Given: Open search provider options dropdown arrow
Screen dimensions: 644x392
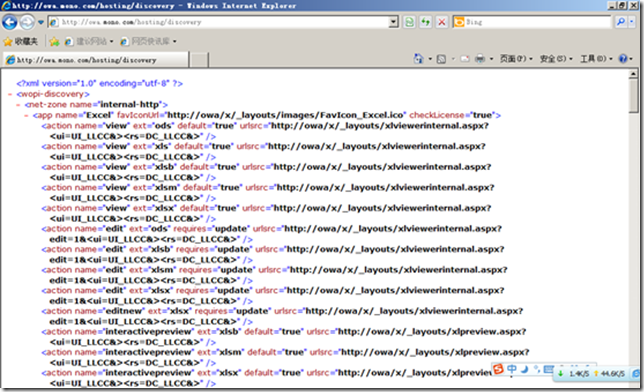Looking at the screenshot, I should (632, 22).
